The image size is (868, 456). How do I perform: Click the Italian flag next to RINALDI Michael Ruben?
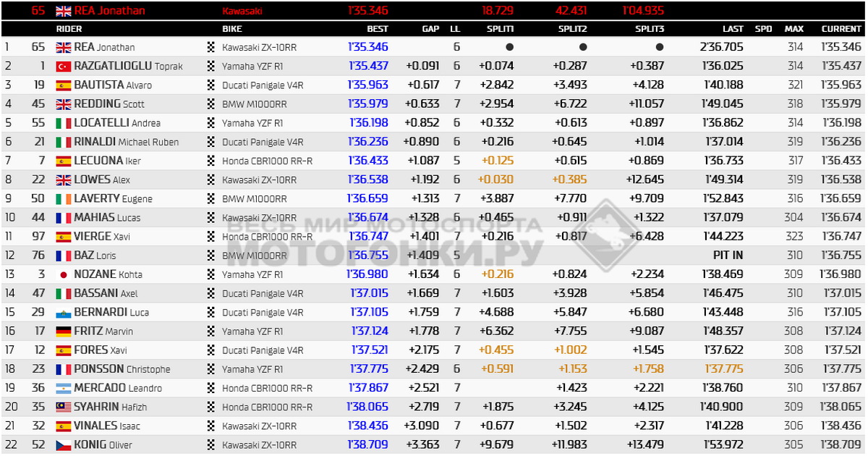coord(64,142)
